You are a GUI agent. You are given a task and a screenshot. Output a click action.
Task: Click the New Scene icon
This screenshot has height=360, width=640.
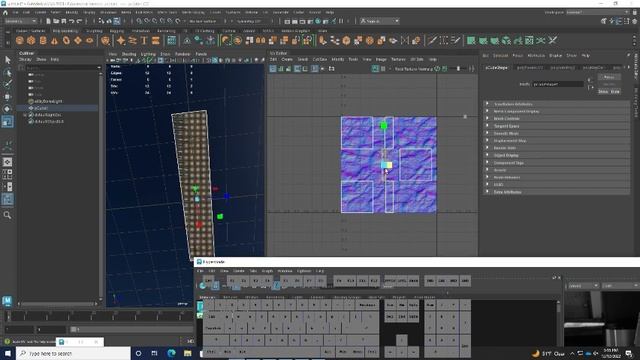(x=48, y=21)
